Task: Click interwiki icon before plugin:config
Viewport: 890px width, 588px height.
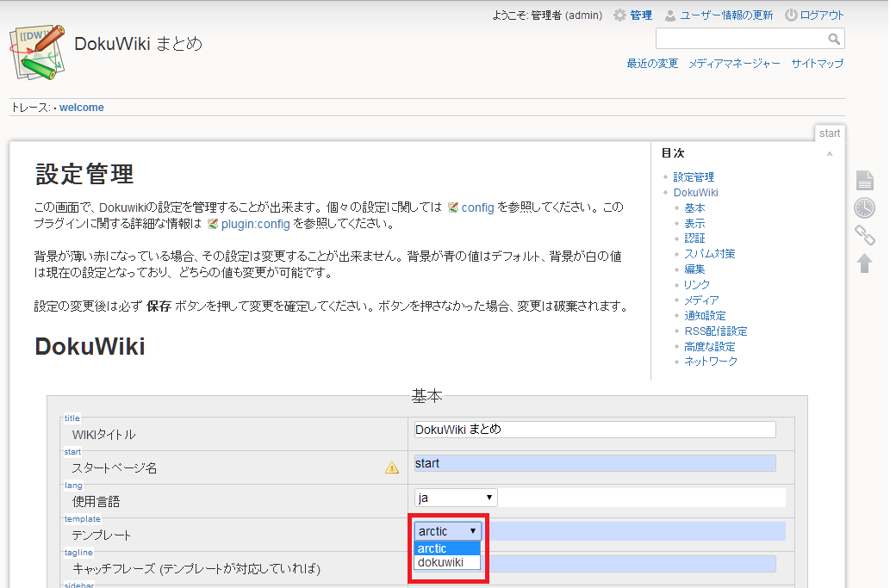Action: [213, 224]
